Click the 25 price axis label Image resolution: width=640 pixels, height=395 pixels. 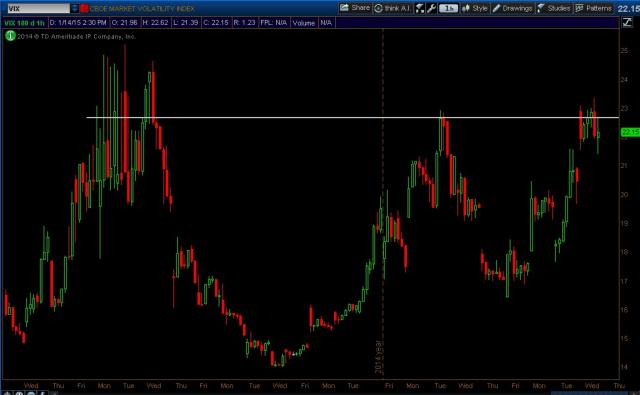point(624,51)
